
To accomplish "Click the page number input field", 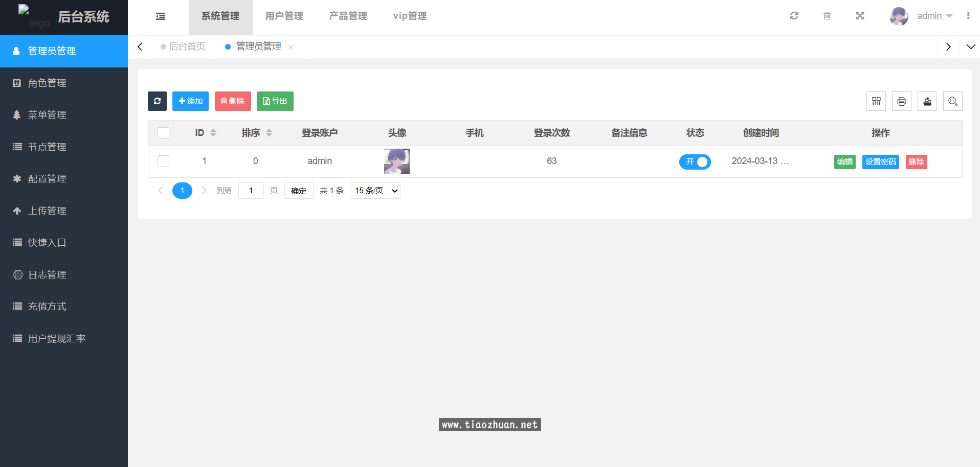I will pyautogui.click(x=251, y=191).
